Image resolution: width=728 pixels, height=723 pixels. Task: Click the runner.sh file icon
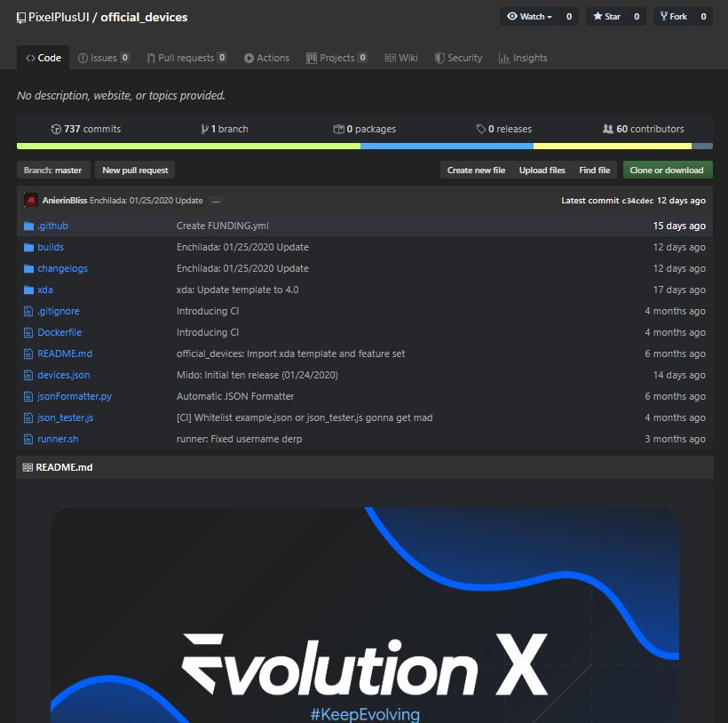28,440
